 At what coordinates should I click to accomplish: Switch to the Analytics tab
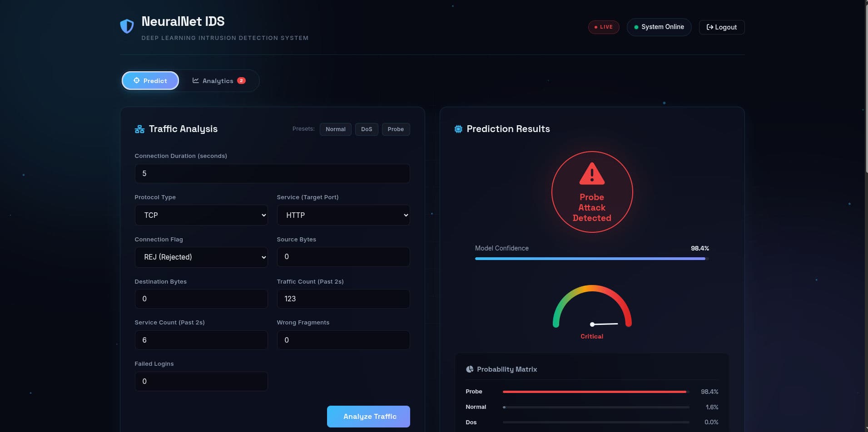tap(218, 80)
